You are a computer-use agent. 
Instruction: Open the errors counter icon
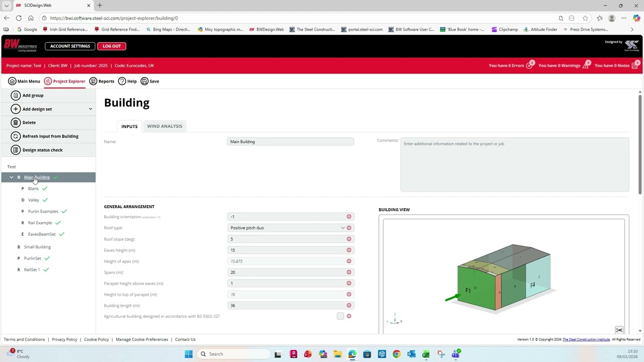[530, 65]
